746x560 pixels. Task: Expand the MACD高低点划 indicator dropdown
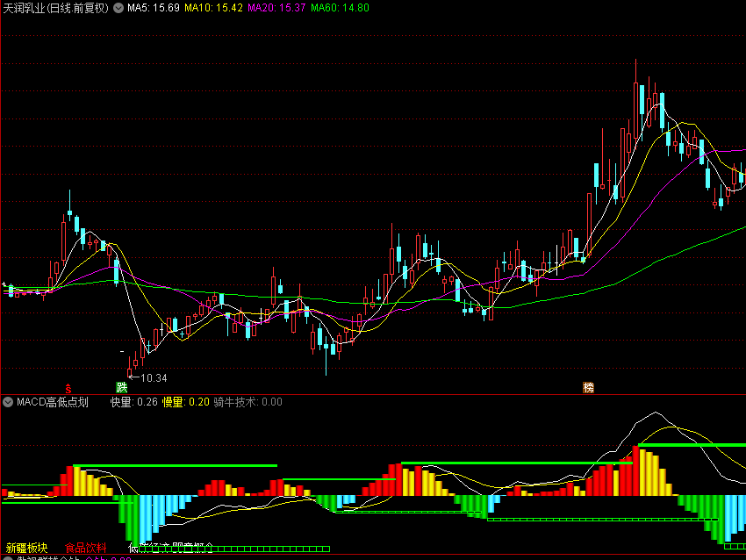8,402
